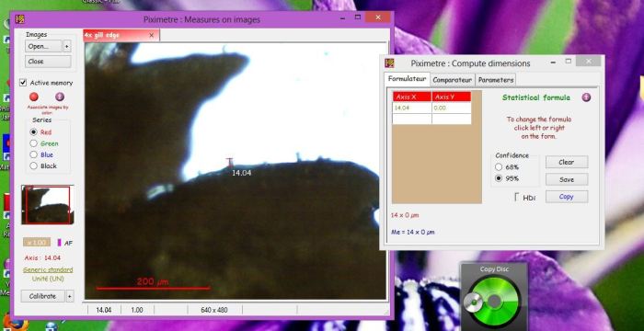Click the Piximetre logo in Compute dimensions title bar
Image resolution: width=644 pixels, height=331 pixels.
[389, 63]
